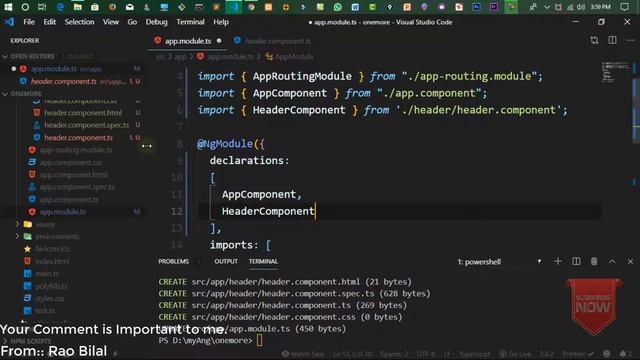This screenshot has width=640, height=360.
Task: Open the File menu
Action: [29, 22]
